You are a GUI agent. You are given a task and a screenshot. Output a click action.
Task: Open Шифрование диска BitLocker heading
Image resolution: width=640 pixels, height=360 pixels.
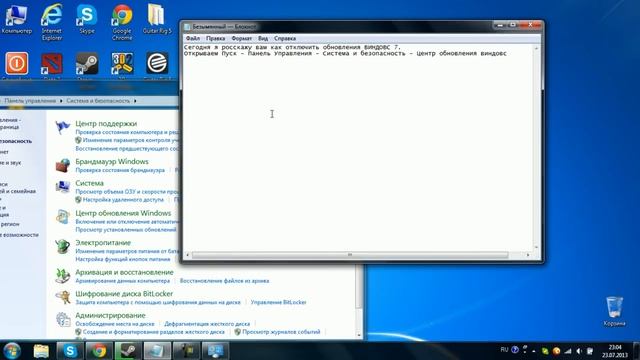pyautogui.click(x=124, y=294)
